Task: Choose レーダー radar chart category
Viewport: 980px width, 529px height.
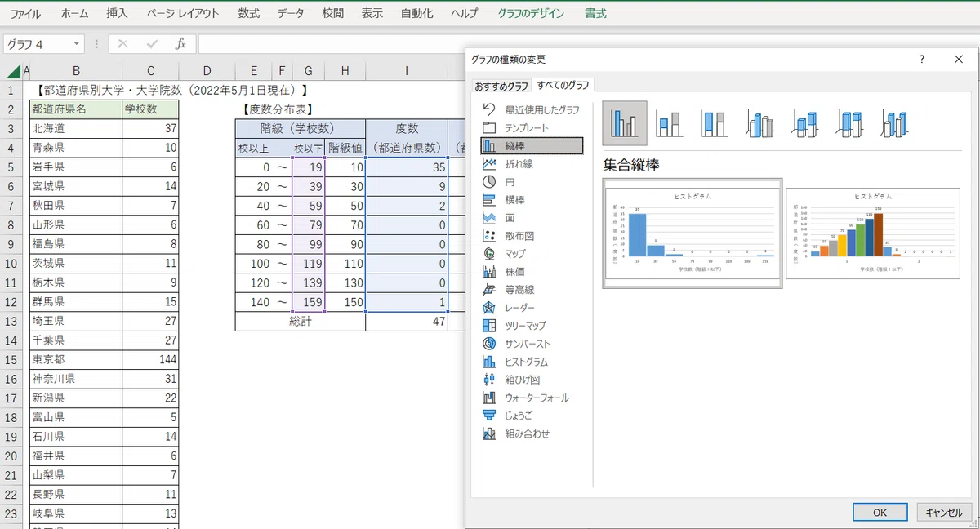Action: pyautogui.click(x=532, y=307)
